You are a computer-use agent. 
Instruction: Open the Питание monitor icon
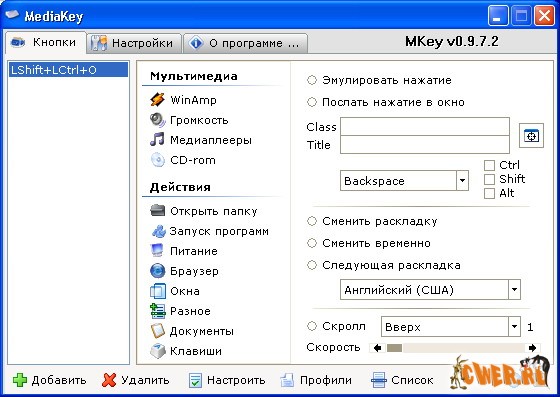pos(157,251)
